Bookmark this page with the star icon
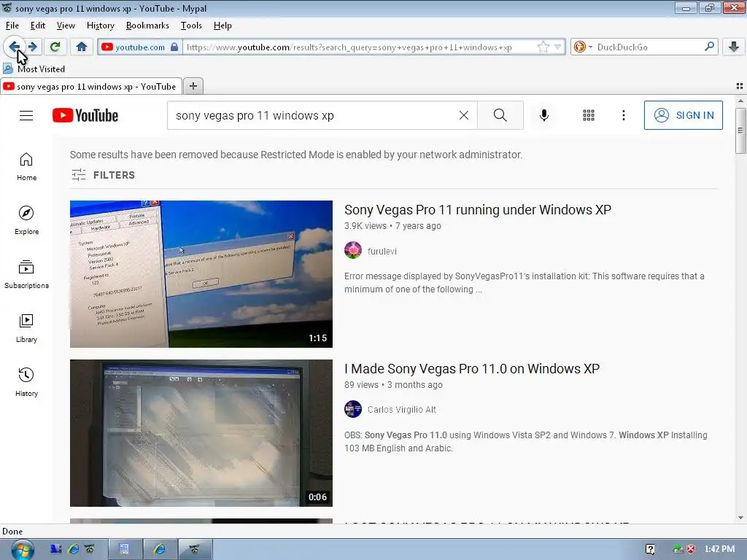 click(x=543, y=47)
